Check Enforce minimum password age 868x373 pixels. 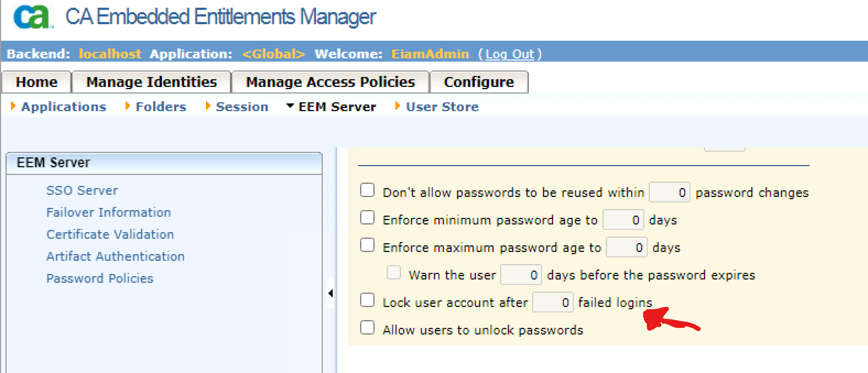click(x=367, y=218)
